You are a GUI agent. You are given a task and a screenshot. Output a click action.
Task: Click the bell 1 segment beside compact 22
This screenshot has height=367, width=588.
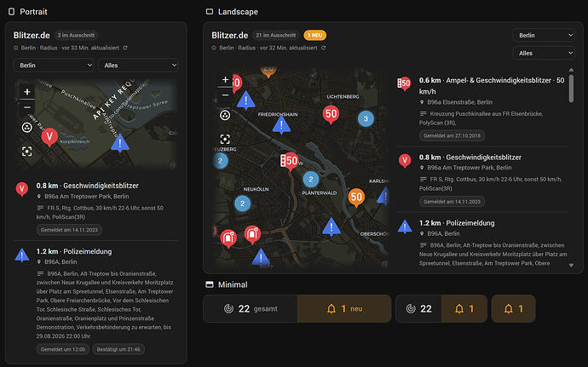click(x=464, y=309)
